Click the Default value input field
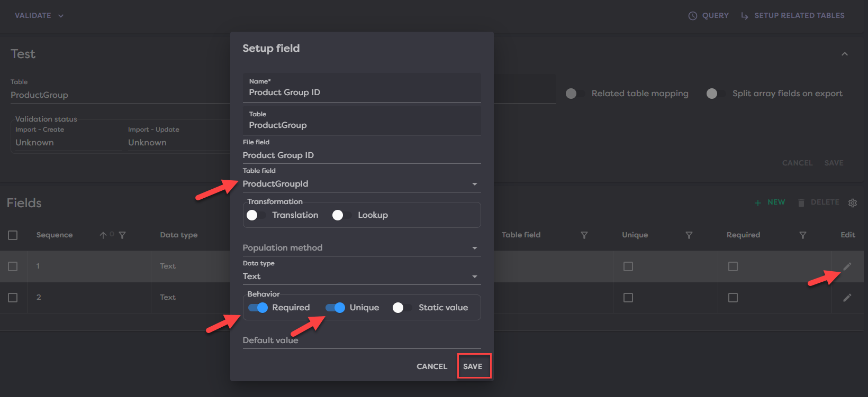 point(361,340)
